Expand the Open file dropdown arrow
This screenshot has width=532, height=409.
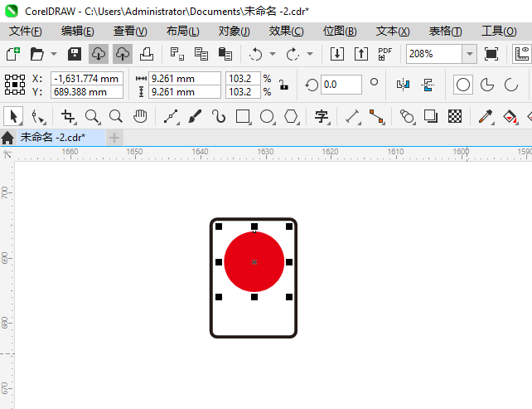pyautogui.click(x=54, y=54)
